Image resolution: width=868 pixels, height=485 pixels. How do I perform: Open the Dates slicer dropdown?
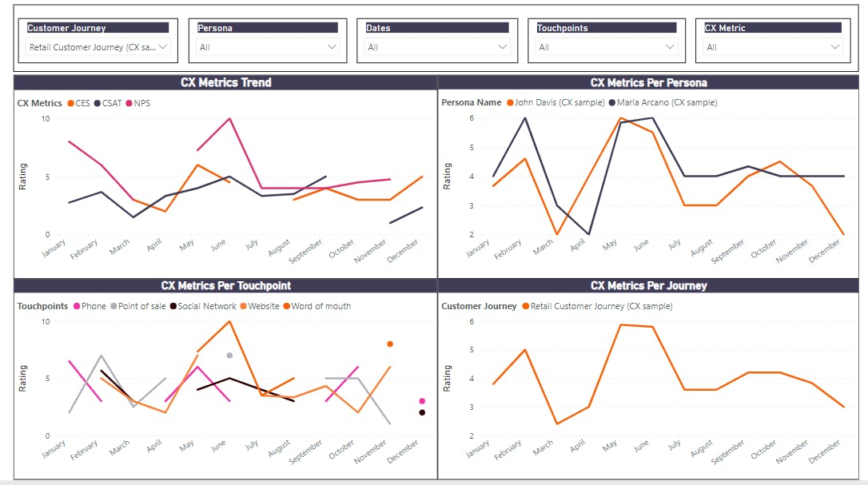pyautogui.click(x=437, y=47)
